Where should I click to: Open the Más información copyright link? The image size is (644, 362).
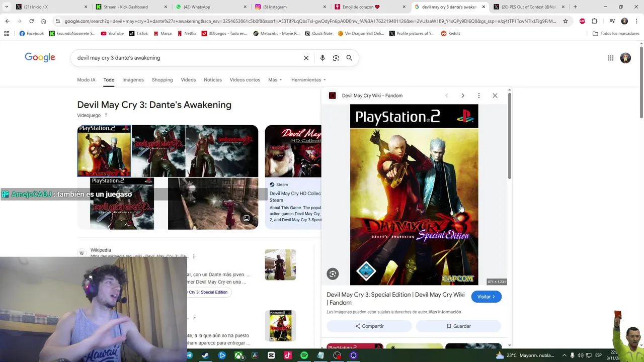(x=445, y=312)
